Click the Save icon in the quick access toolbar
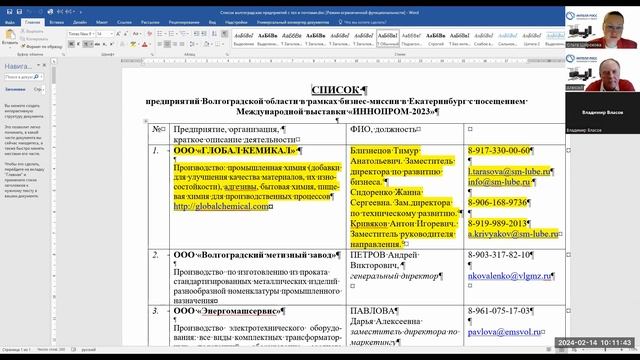The width and height of the screenshot is (640, 360). 9,12
